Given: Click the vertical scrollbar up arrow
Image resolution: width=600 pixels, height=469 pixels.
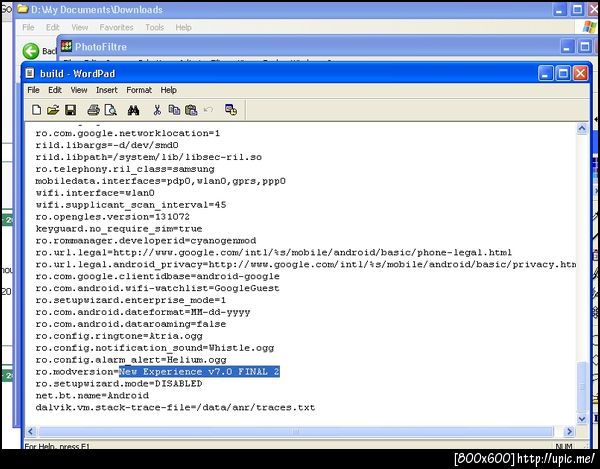Looking at the screenshot, I should (582, 129).
